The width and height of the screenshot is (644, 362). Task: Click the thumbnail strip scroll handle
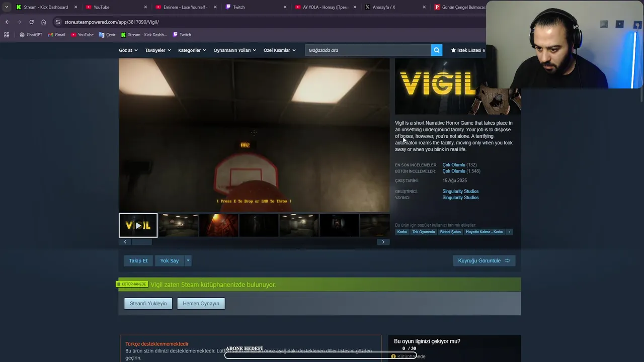pyautogui.click(x=141, y=242)
